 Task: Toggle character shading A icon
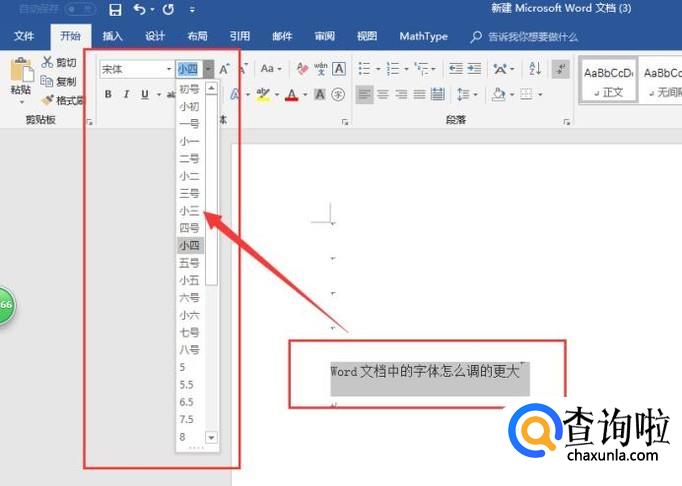point(320,94)
